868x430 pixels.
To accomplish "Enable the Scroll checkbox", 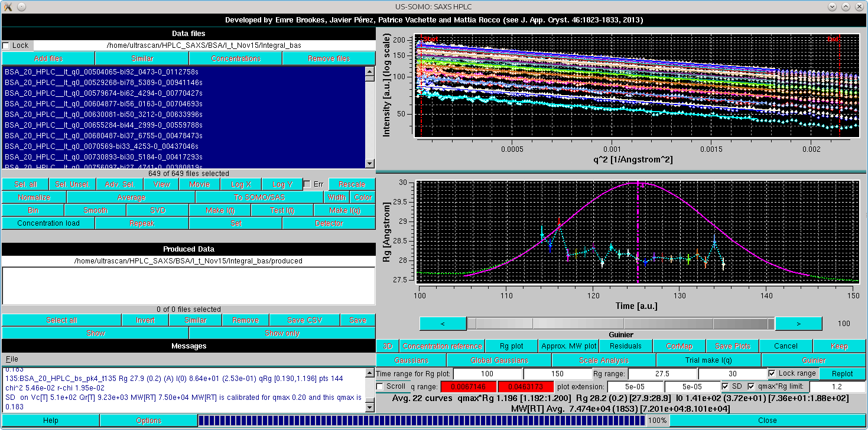I will 381,386.
